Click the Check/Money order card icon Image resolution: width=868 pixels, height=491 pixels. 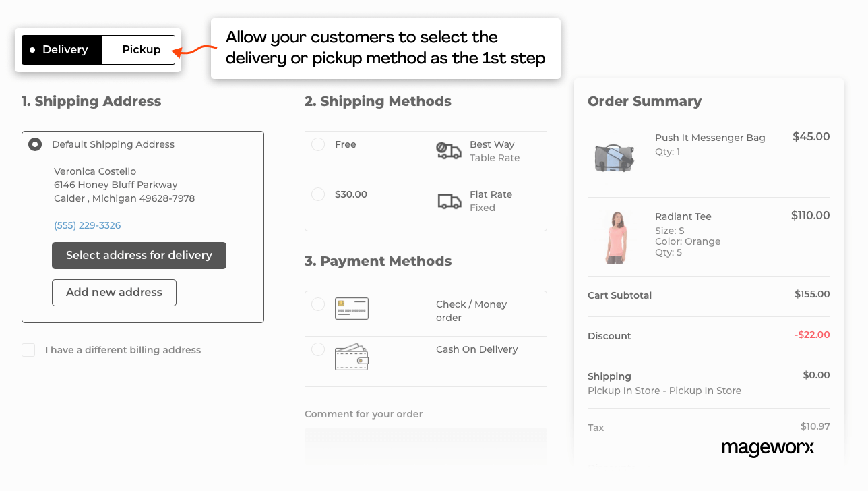click(351, 308)
